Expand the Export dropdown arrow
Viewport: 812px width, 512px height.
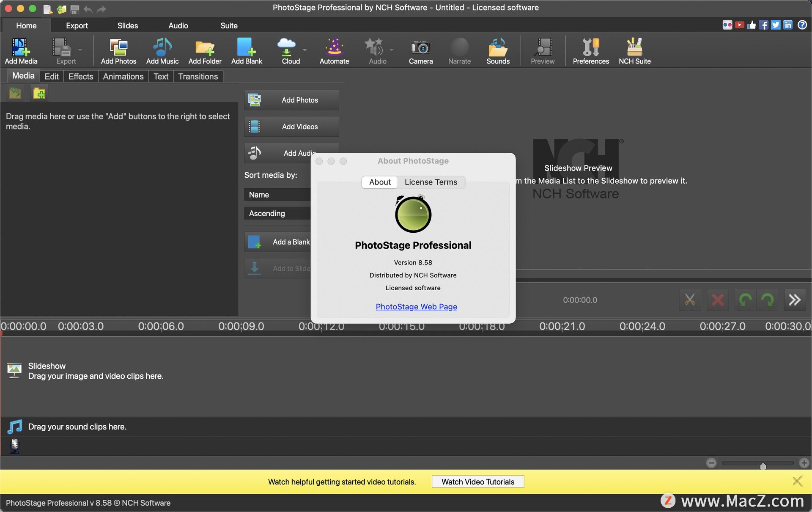(80, 50)
